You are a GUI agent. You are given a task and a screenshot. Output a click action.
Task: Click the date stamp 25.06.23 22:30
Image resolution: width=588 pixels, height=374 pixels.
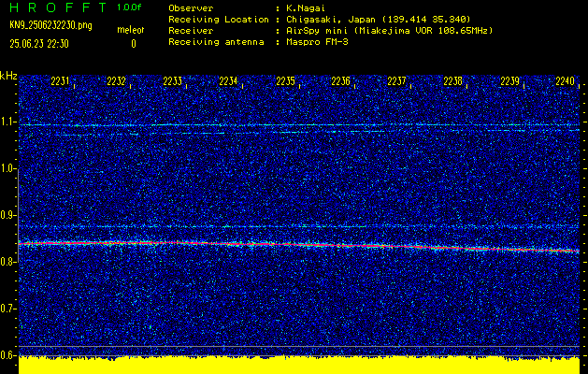pos(39,44)
